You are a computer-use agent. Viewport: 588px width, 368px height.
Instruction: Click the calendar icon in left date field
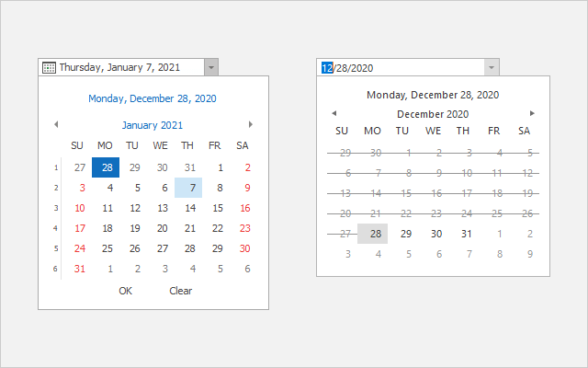click(x=50, y=67)
